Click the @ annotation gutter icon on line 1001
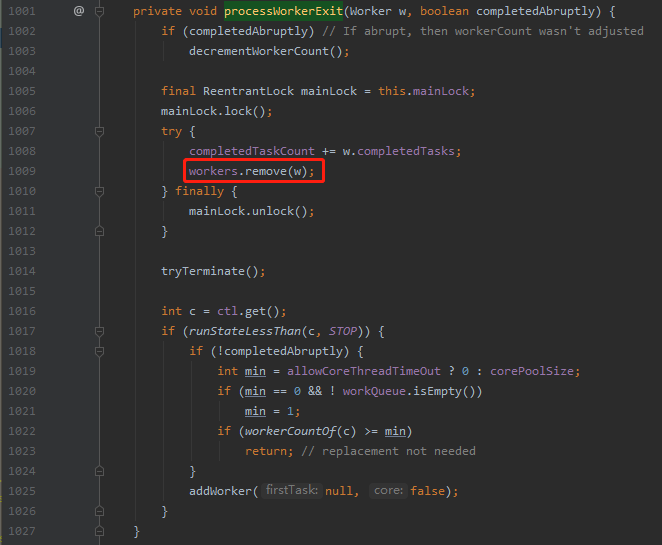 pos(79,11)
